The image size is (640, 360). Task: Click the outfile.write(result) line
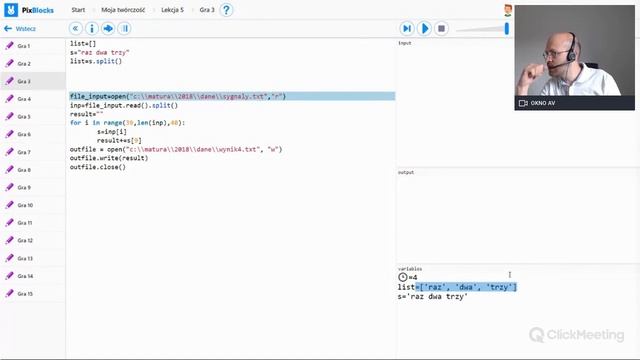pyautogui.click(x=109, y=158)
